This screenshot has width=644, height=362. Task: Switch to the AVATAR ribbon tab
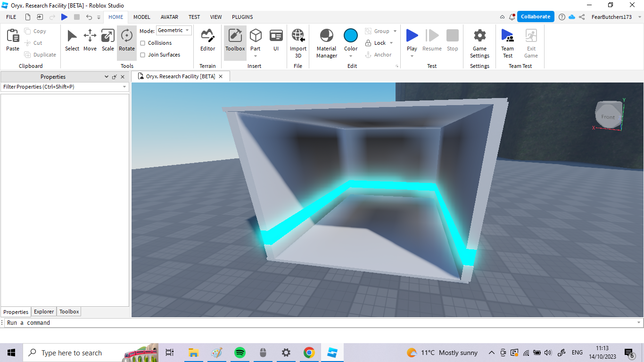[x=169, y=17]
